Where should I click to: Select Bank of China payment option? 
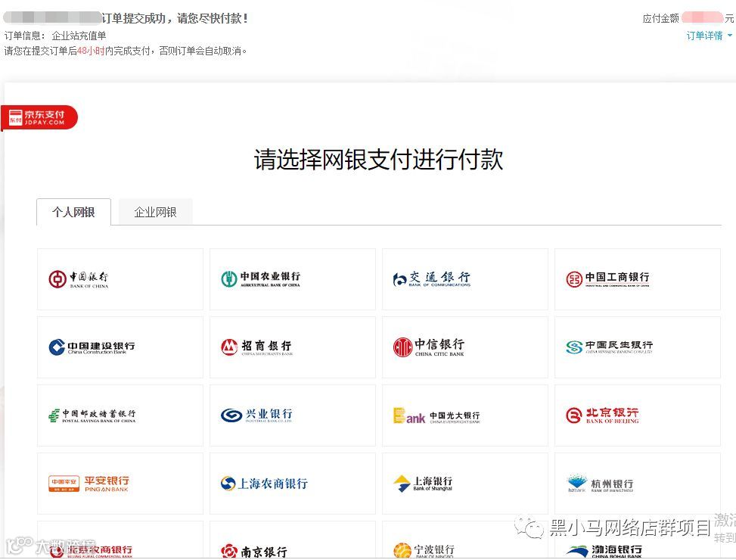(120, 279)
